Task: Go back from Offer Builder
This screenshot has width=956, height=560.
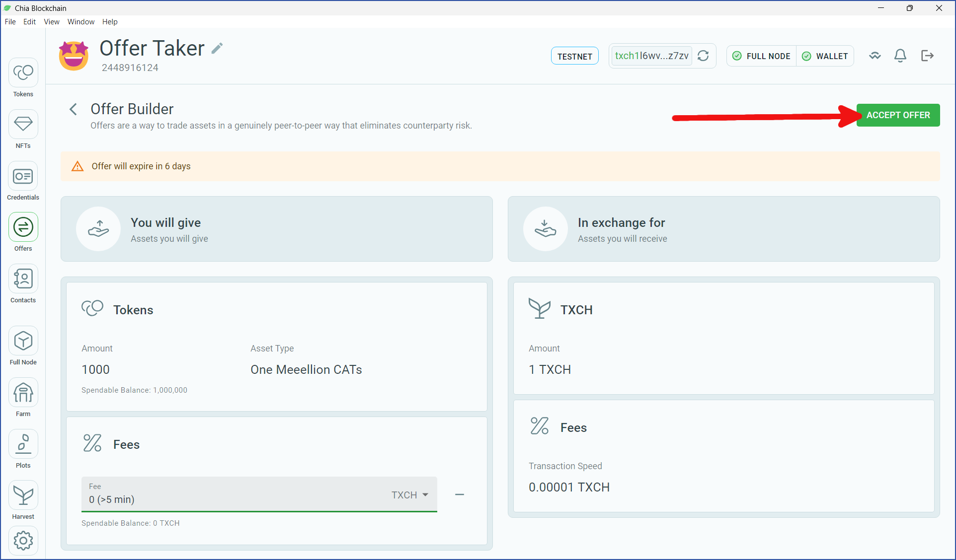Action: click(73, 109)
